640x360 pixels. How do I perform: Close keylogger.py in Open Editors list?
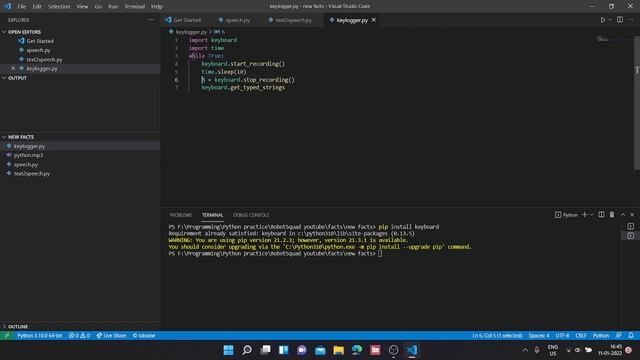tap(13, 69)
